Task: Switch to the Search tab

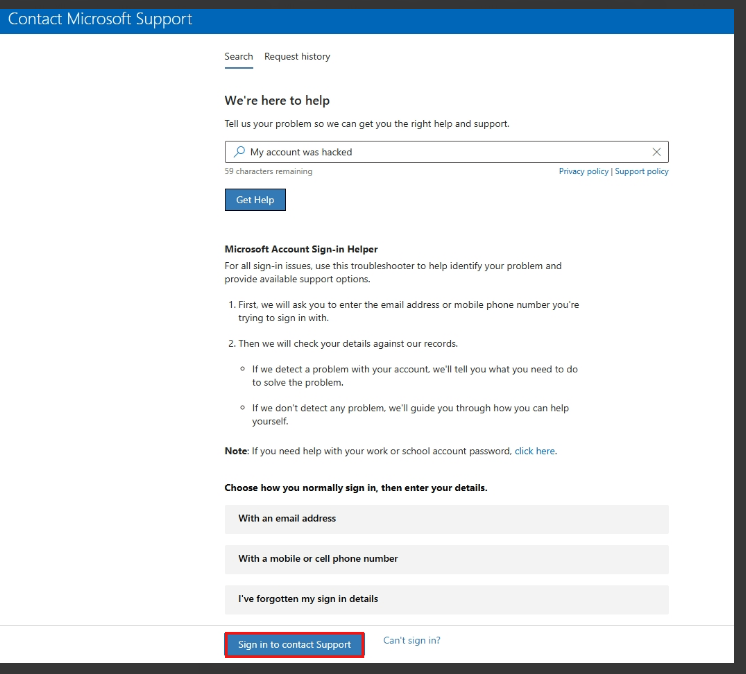Action: [239, 57]
